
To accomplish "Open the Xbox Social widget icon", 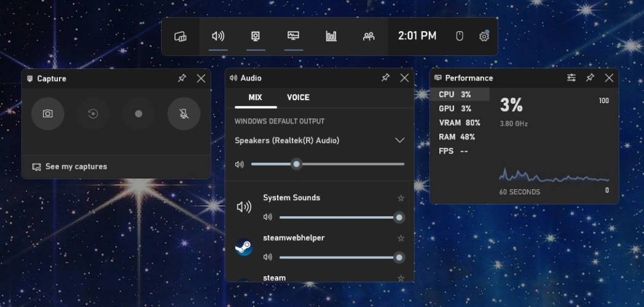I will tap(369, 36).
